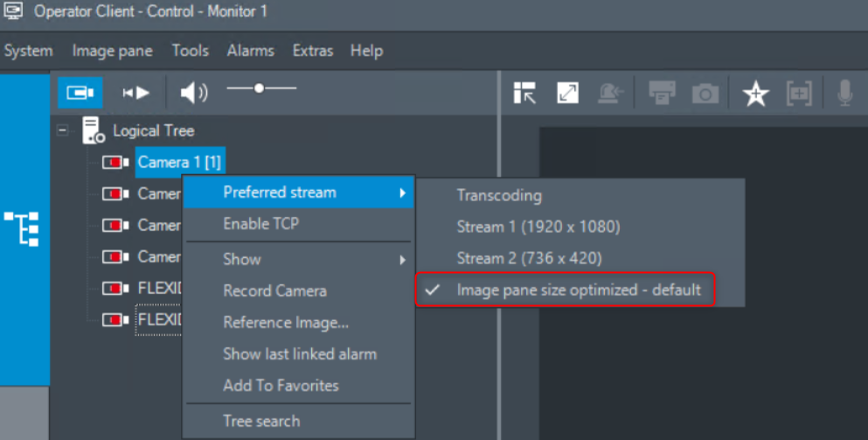Choose Stream 1 (1920 x 1080)
This screenshot has height=440, width=868.
pyautogui.click(x=538, y=227)
